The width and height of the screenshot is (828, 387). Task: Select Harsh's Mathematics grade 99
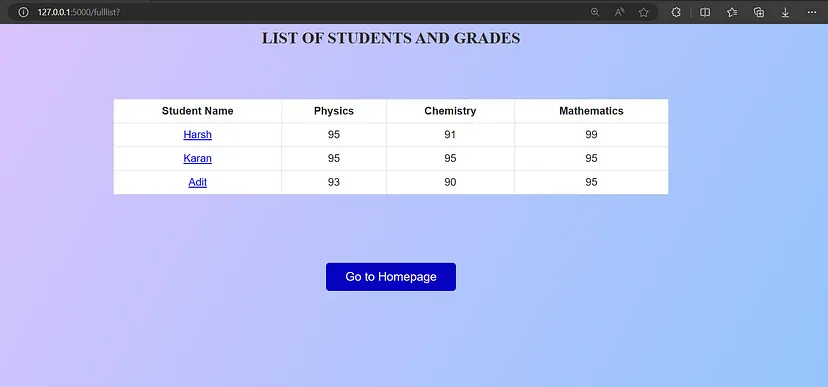591,135
